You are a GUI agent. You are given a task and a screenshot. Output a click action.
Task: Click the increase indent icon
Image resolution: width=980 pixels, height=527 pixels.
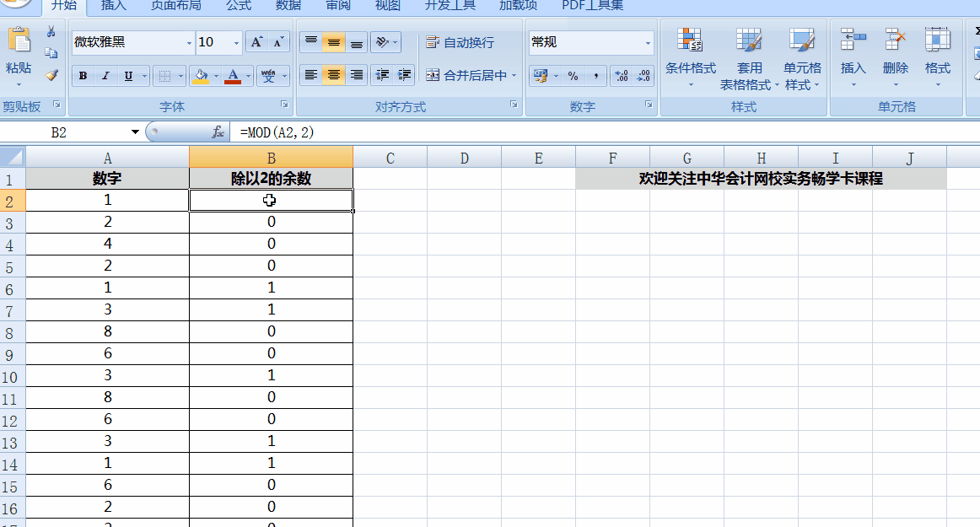tap(405, 75)
